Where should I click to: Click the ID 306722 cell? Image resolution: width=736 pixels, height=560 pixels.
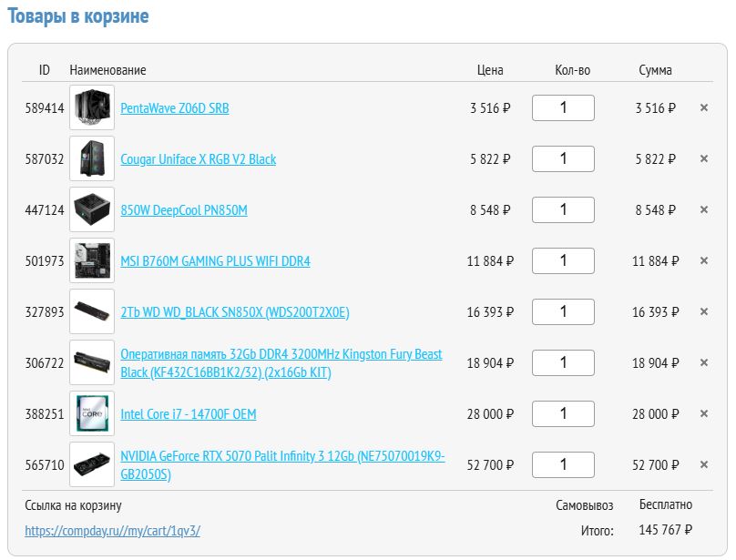(45, 362)
